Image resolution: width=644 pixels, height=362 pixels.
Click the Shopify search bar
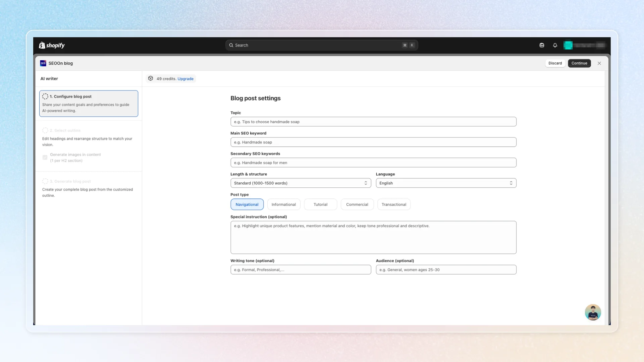pyautogui.click(x=322, y=45)
